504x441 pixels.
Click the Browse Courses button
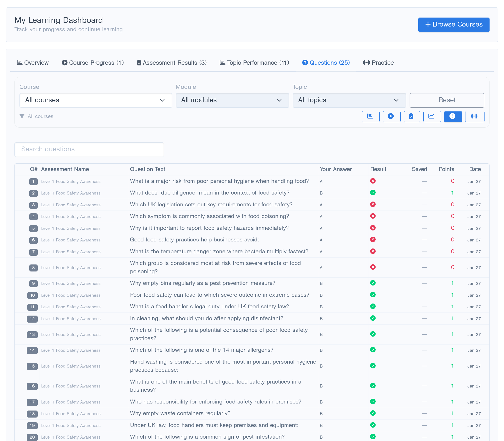click(x=454, y=25)
